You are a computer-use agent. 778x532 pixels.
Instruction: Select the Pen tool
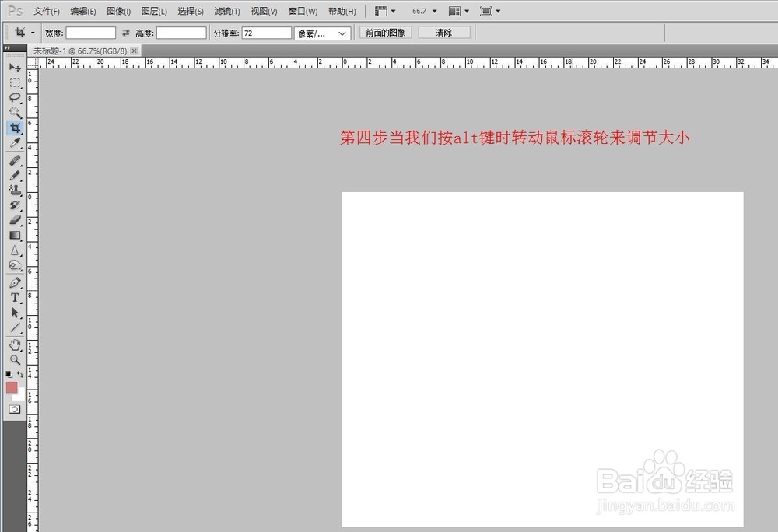click(x=15, y=282)
